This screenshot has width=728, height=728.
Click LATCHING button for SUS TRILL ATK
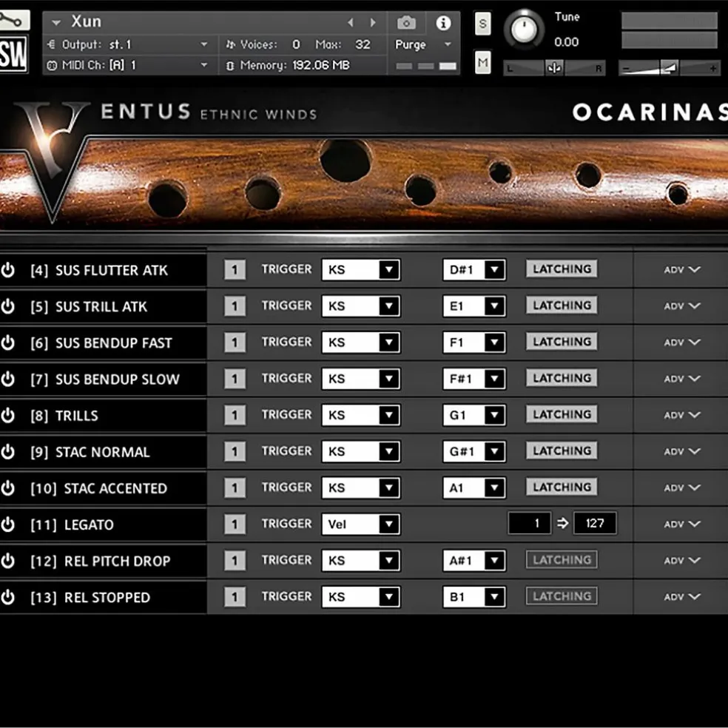pyautogui.click(x=562, y=305)
